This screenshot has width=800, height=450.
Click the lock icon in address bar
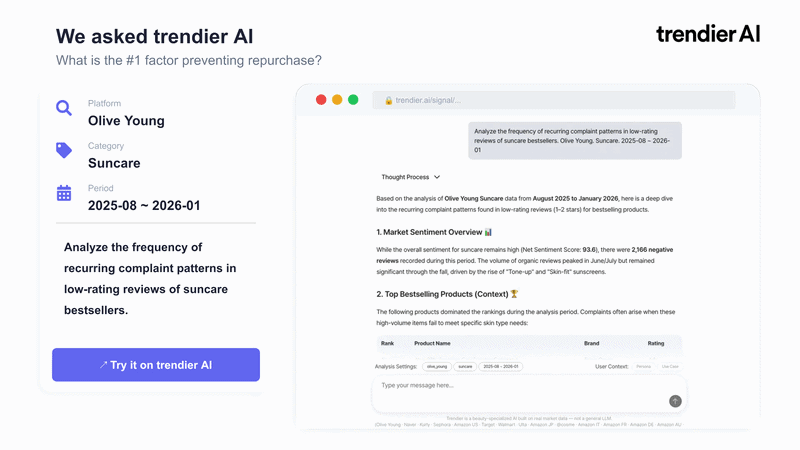[x=388, y=100]
